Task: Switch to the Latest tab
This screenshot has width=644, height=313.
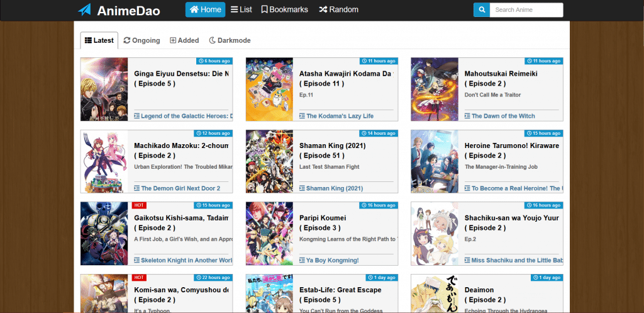Action: tap(99, 40)
